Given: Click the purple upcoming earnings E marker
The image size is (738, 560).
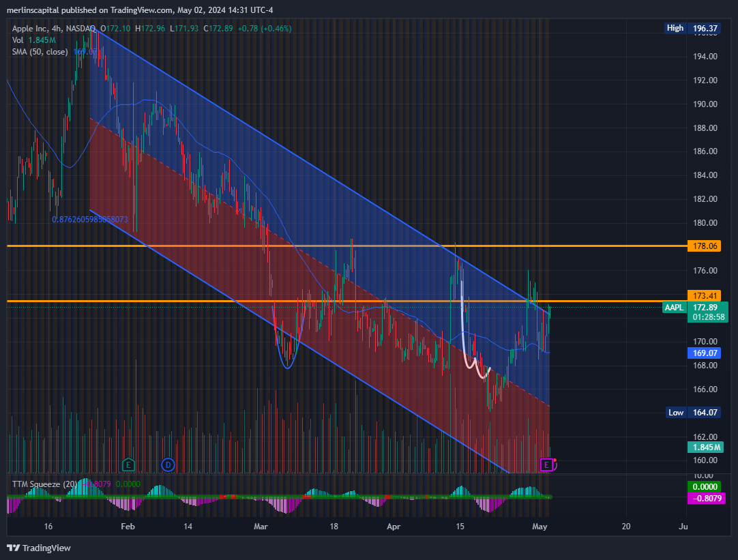Looking at the screenshot, I should [x=546, y=465].
